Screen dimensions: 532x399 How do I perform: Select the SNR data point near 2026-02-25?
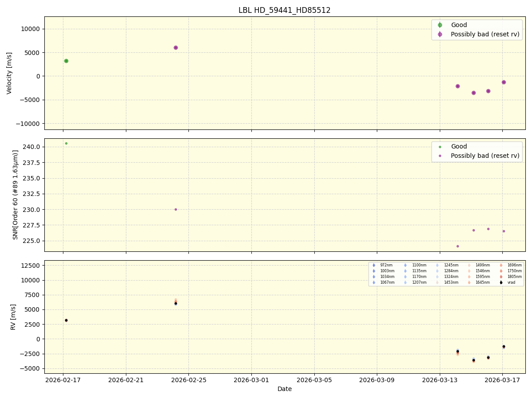(x=176, y=209)
